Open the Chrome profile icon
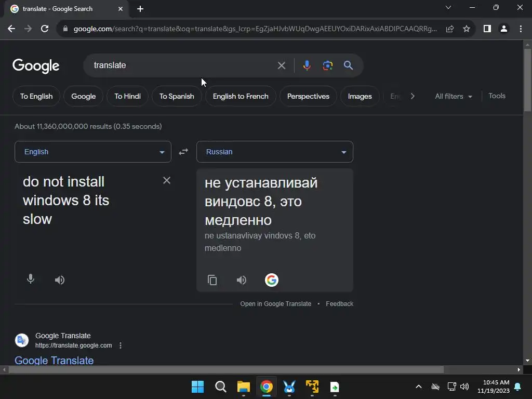The height and width of the screenshot is (399, 532). coord(504,29)
